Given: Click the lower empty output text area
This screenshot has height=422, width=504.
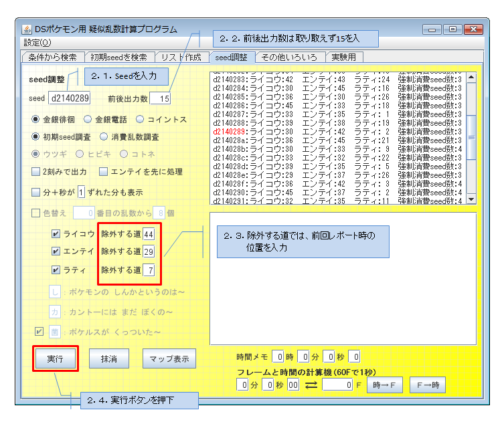Looking at the screenshot, I should pos(343,278).
